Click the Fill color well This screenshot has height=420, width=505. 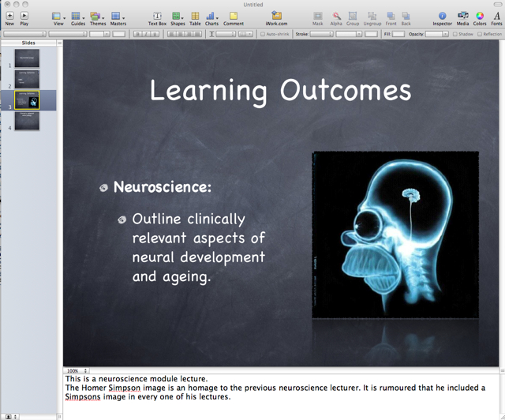(398, 34)
